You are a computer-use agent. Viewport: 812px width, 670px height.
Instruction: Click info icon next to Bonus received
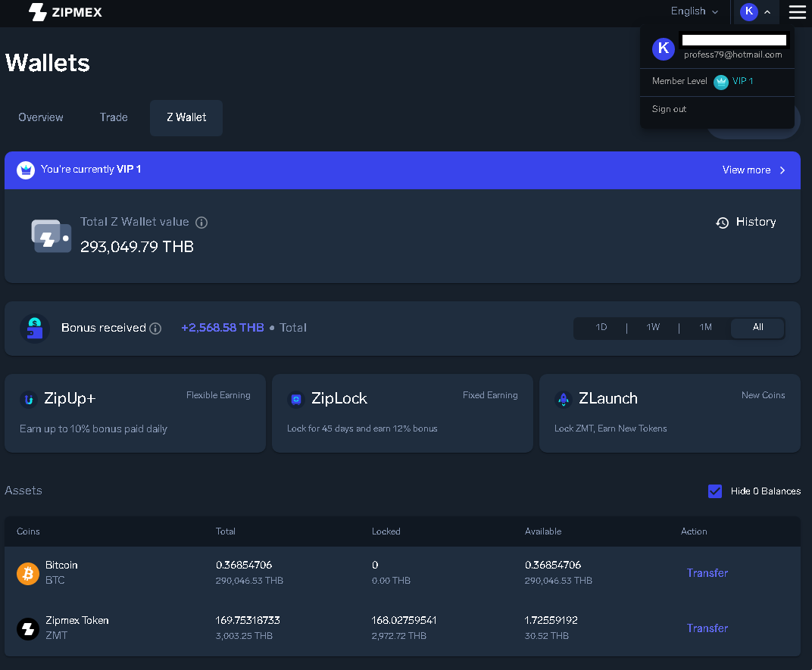click(155, 329)
